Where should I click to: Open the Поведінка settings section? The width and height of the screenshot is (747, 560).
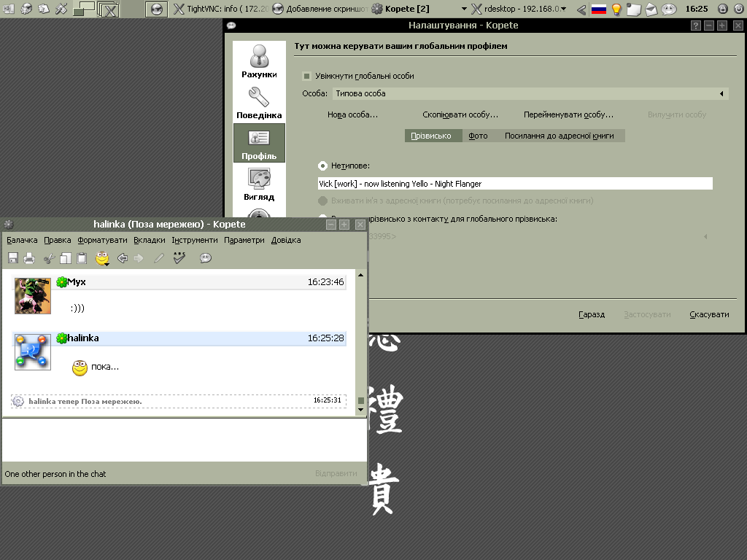point(259,102)
